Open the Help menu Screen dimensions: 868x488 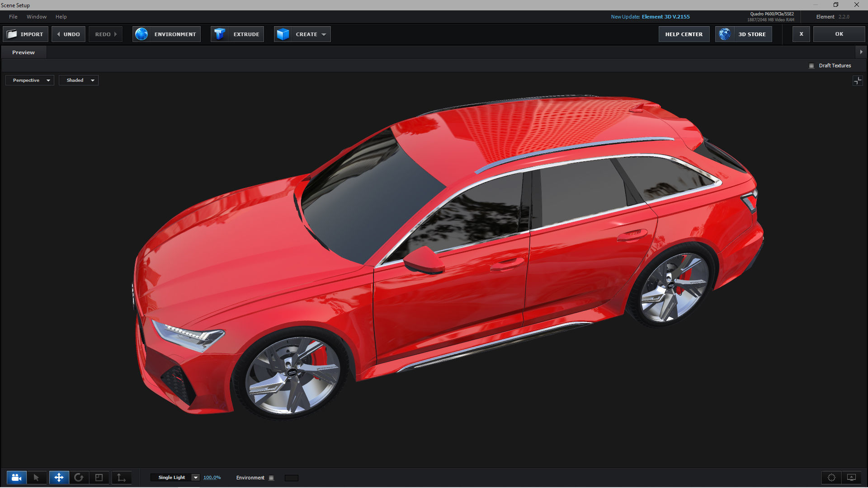point(61,17)
